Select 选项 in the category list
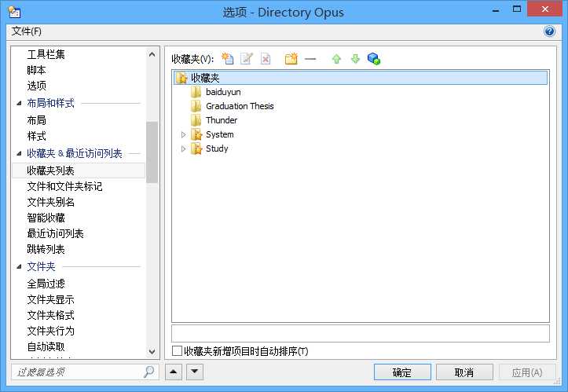This screenshot has height=392, width=568. 37,86
